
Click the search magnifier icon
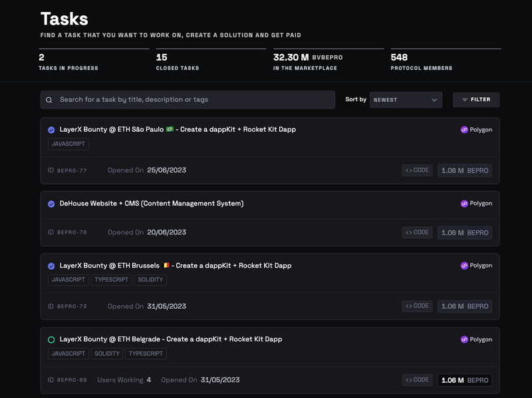point(49,100)
